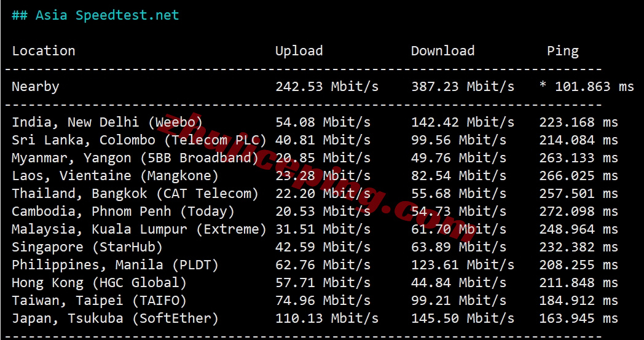
Task: Click the Upload column header
Action: point(299,51)
